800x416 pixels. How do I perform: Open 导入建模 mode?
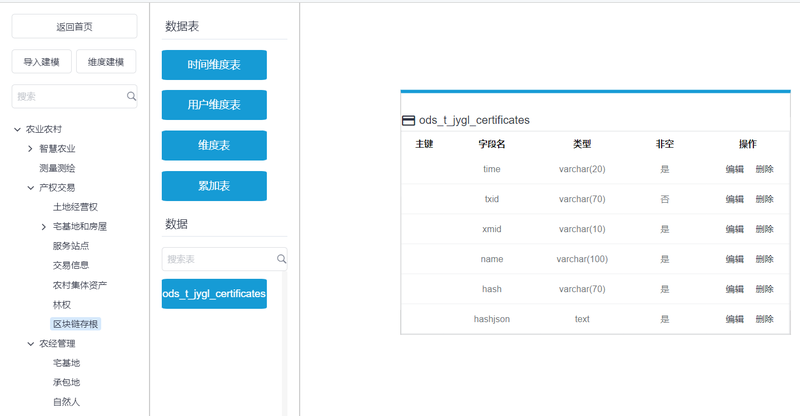point(41,62)
